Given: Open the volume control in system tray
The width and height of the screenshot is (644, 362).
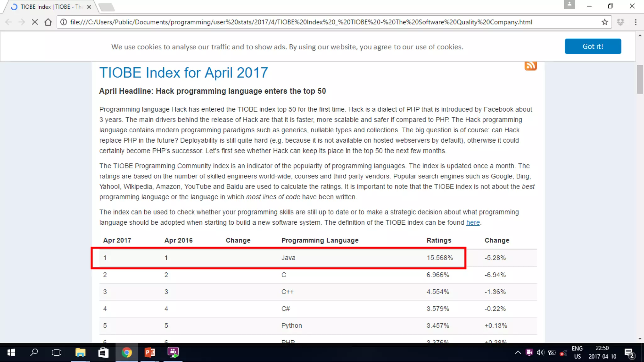Looking at the screenshot, I should (540, 353).
